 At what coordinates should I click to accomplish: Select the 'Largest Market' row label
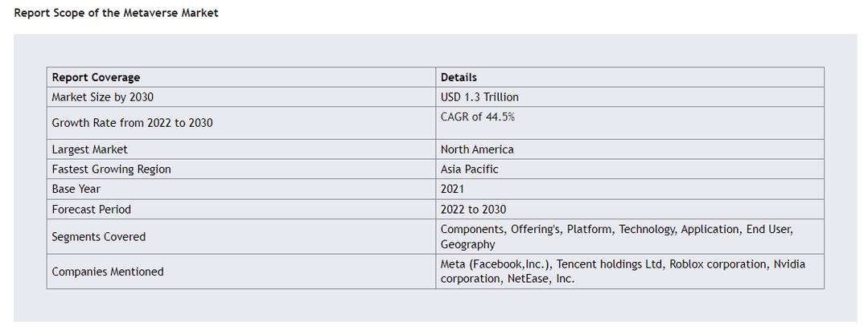coord(89,149)
